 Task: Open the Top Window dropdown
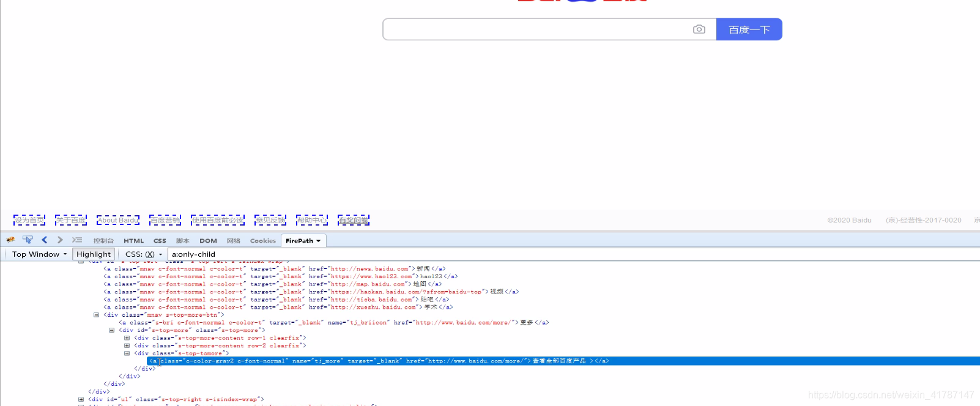[39, 254]
